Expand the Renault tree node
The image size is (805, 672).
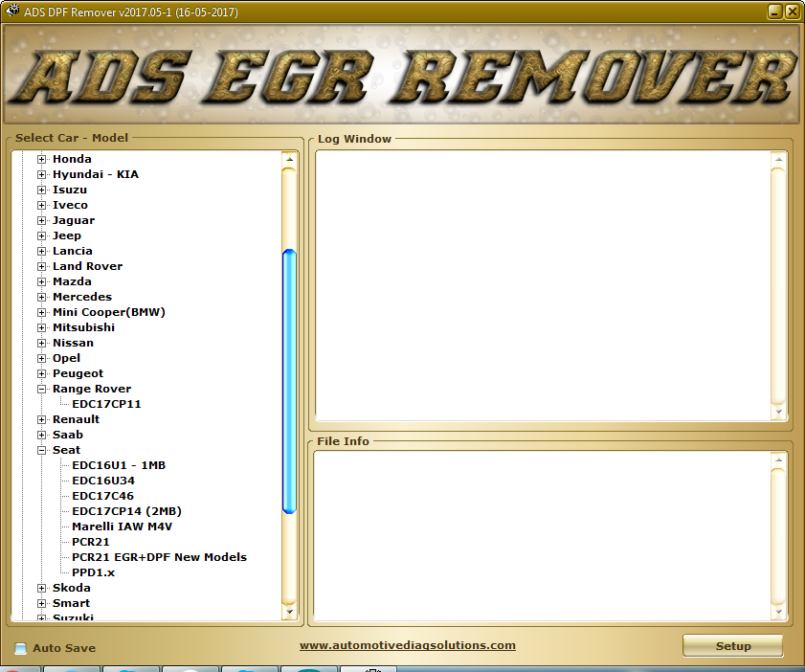[41, 419]
